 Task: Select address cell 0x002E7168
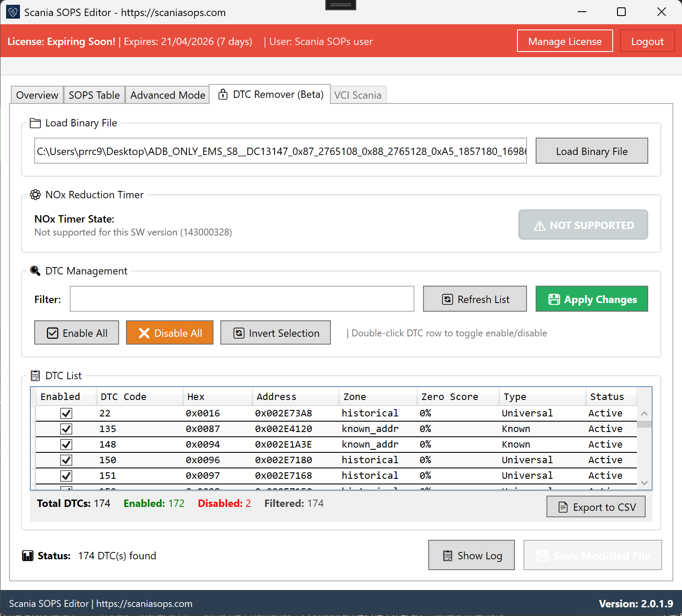(x=284, y=476)
